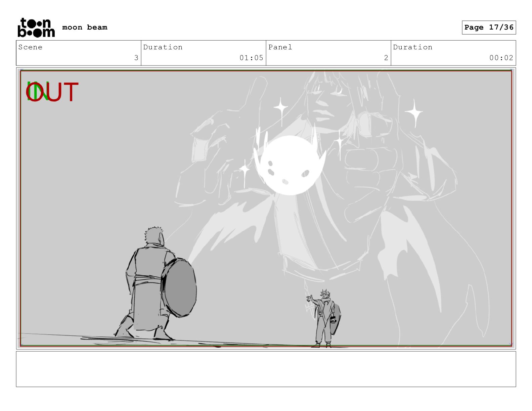Click the white moon face drawing
Viewport: 532px width, 411px height.
[x=290, y=165]
